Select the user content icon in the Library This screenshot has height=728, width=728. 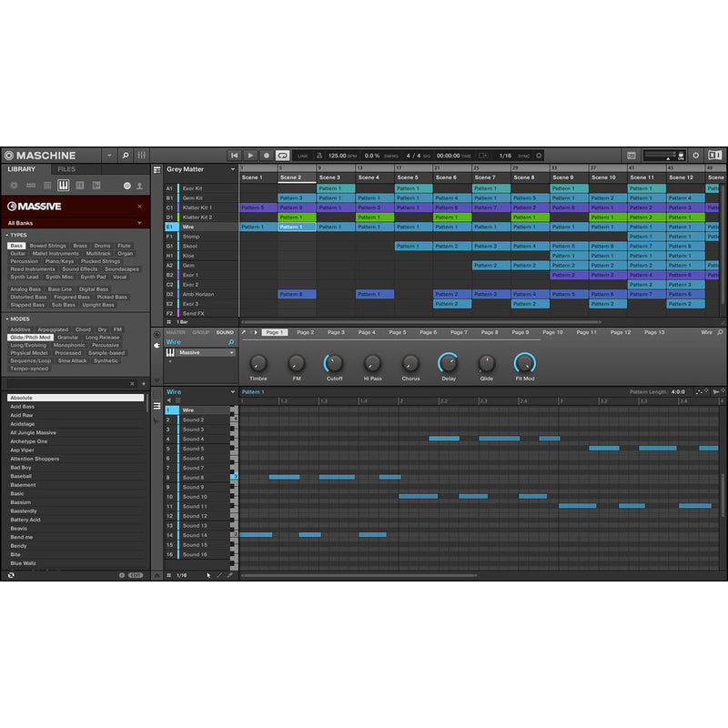[x=140, y=186]
